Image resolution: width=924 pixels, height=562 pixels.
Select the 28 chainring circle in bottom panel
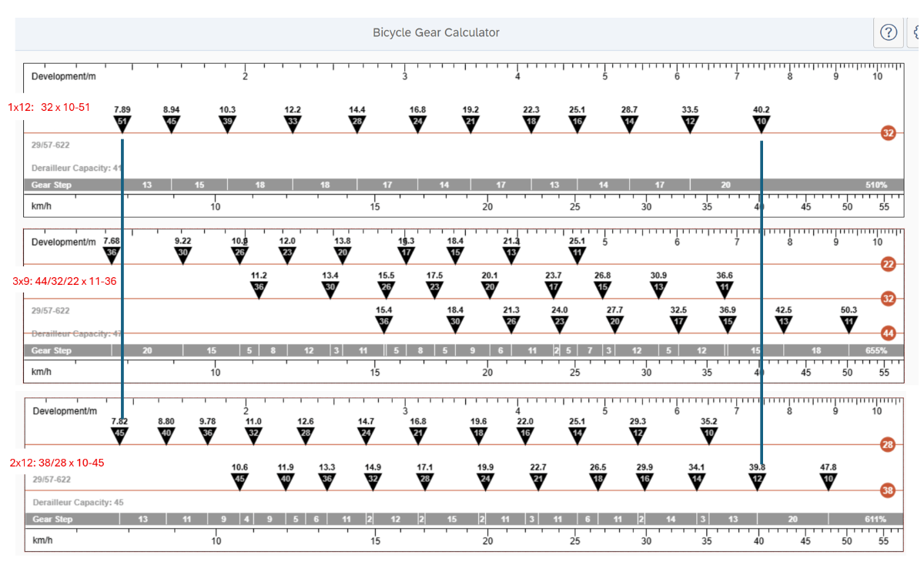pos(888,445)
